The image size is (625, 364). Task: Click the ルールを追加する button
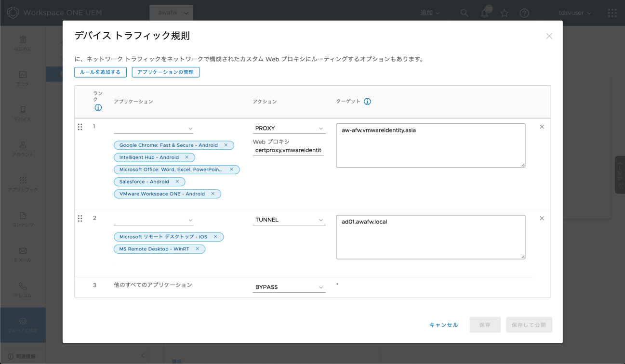pyautogui.click(x=100, y=72)
